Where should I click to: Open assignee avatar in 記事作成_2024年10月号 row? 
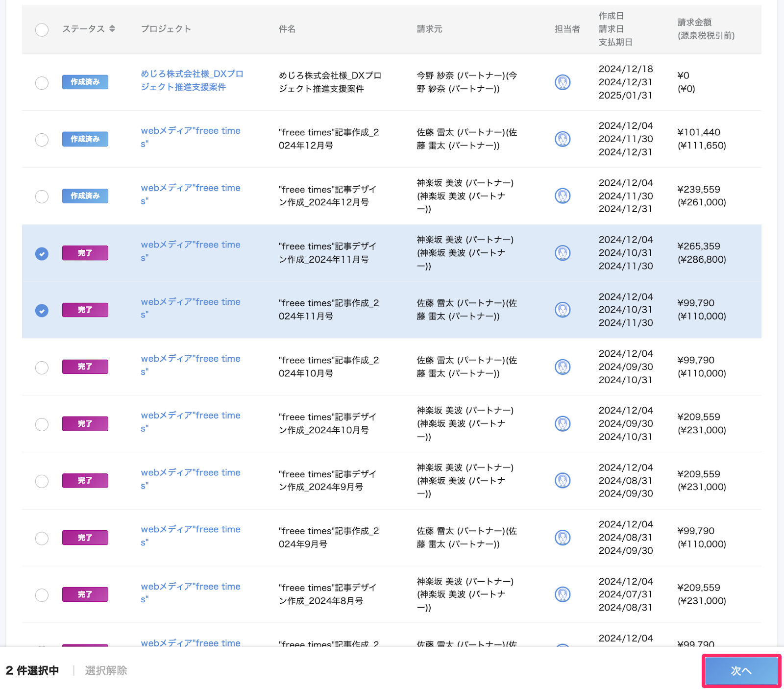point(563,367)
